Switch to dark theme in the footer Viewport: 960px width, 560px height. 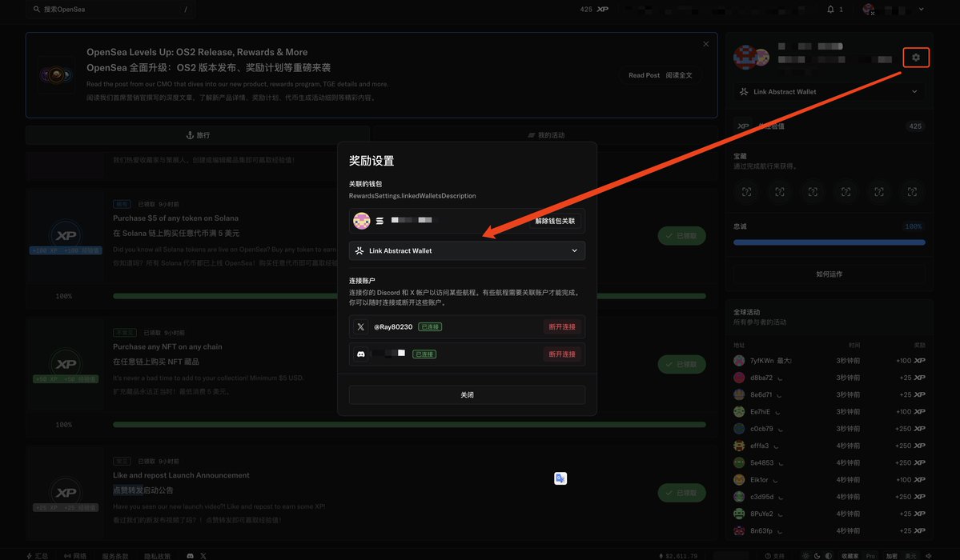(x=817, y=556)
